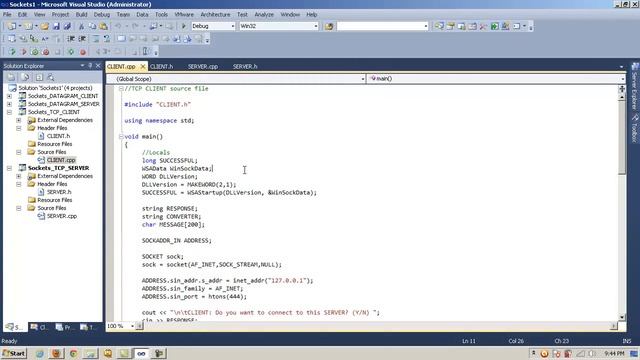Click the Save icon in the toolbar
This screenshot has height=360, width=640.
(x=56, y=26)
